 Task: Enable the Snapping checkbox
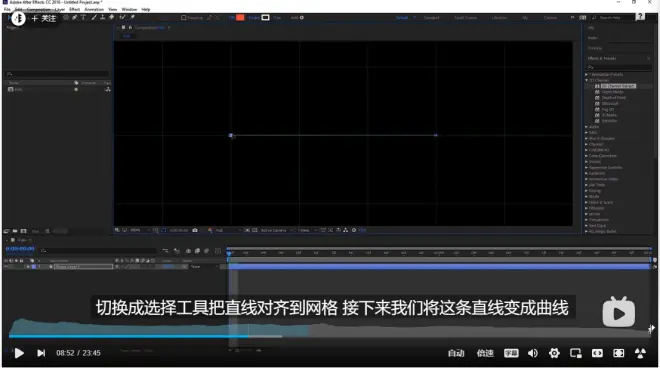[184, 18]
